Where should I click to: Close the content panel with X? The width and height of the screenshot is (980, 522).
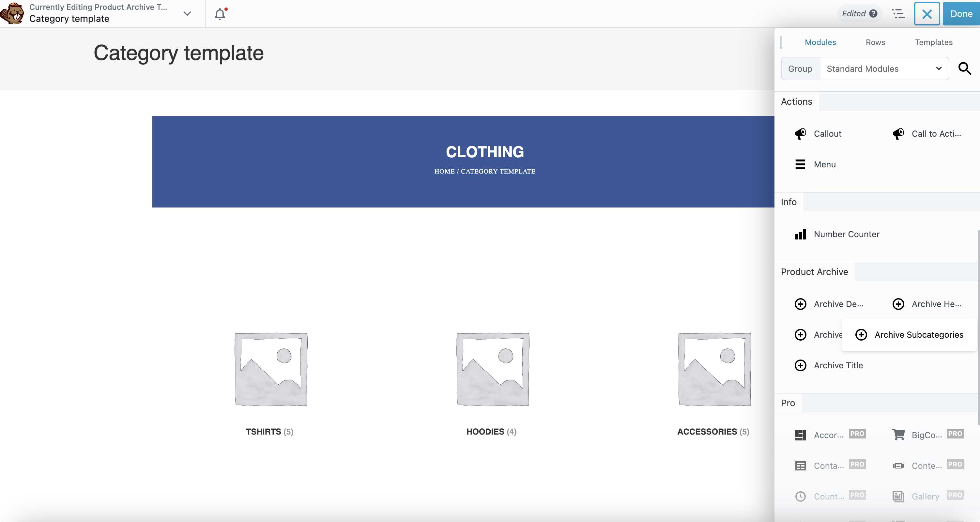[927, 14]
